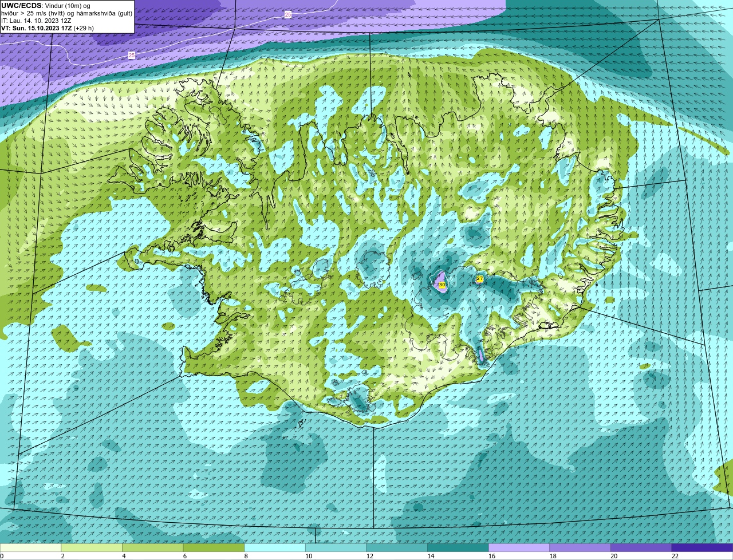Pick the 8–10 light cyan color bar segment

[x=275, y=548]
